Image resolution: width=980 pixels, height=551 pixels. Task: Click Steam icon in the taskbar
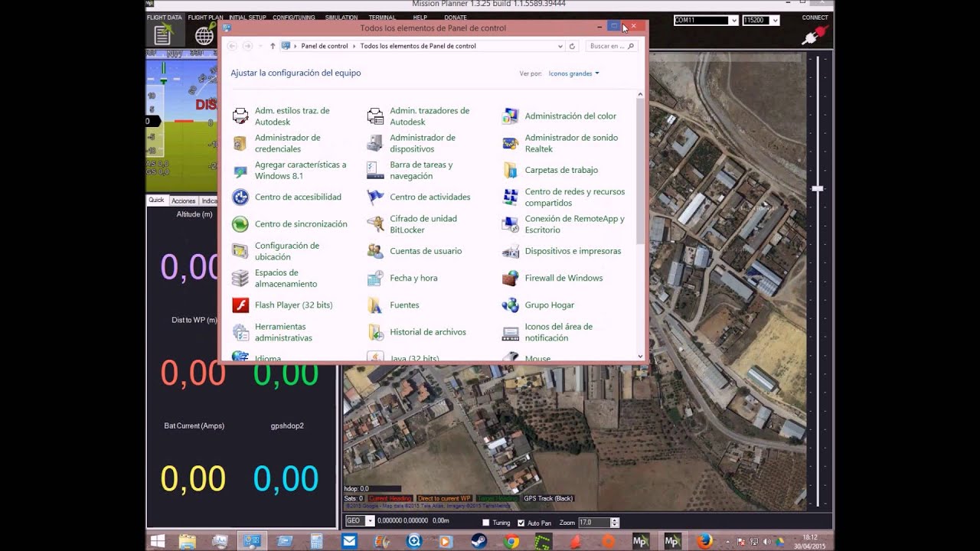coord(479,541)
